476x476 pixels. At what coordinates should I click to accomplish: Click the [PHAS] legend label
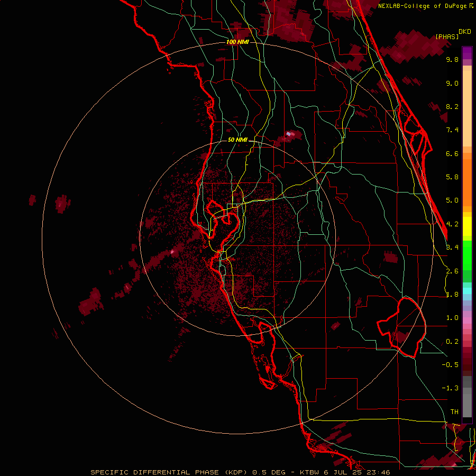(447, 36)
